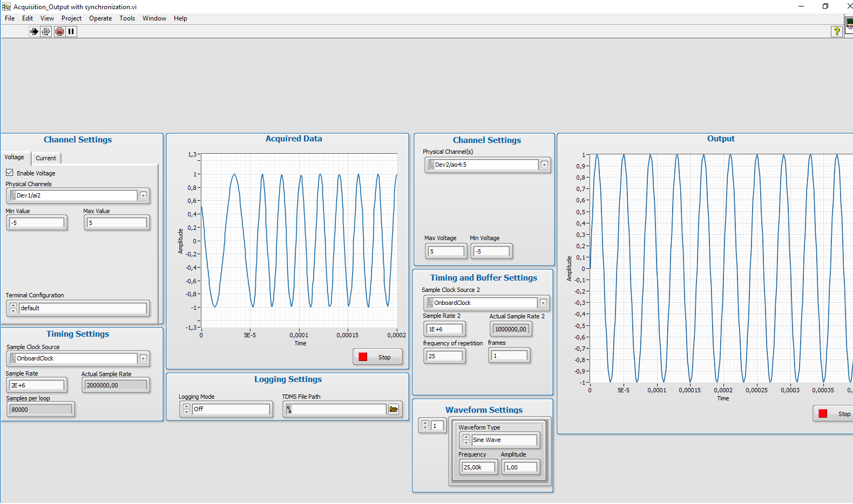Click the TDMS File Path browse folder icon
853x504 pixels.
pos(394,410)
